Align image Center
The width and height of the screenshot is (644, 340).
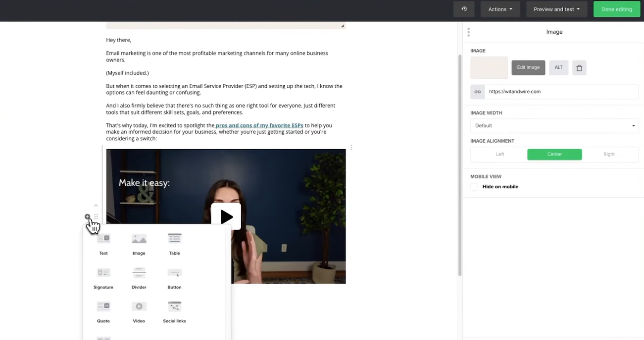coord(554,154)
